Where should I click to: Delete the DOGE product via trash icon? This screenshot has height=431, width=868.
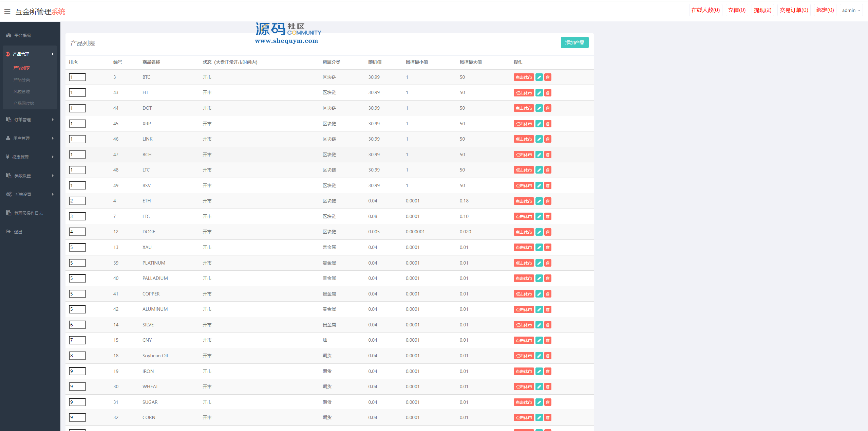tap(548, 232)
